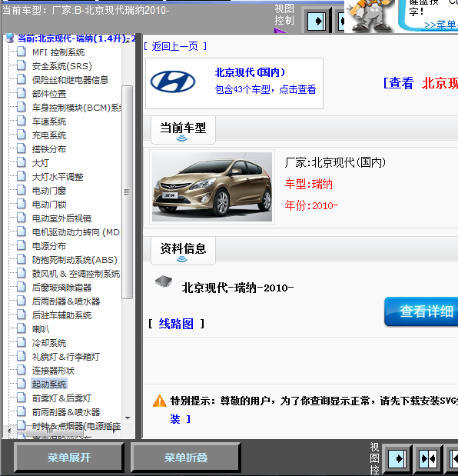This screenshot has width=458, height=476.
Task: Click bottom view-control collapse arrows button
Action: coord(428,458)
